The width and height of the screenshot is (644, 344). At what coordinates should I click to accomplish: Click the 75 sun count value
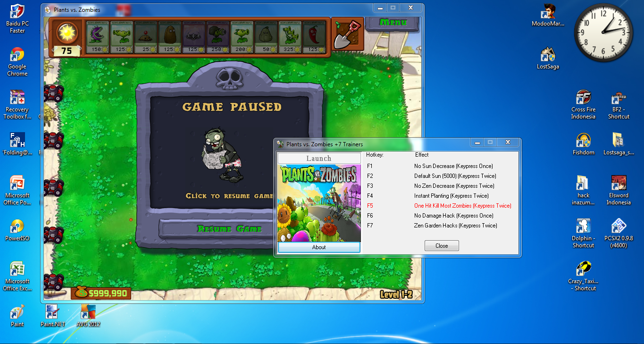[x=67, y=51]
